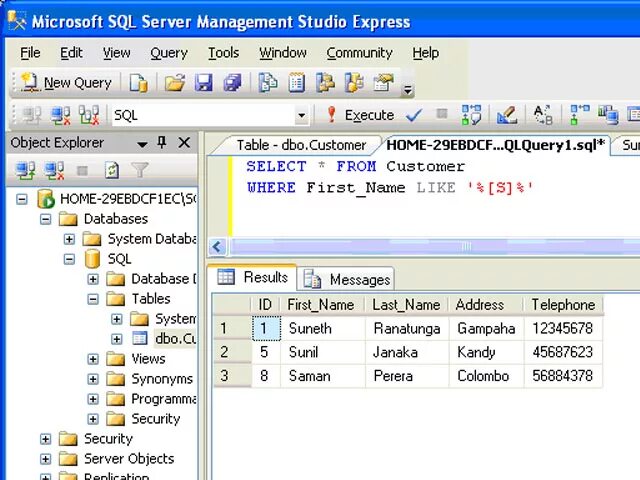Click the editor horizontal scrollbar left arrow
Viewport: 640px width, 480px height.
(x=217, y=247)
